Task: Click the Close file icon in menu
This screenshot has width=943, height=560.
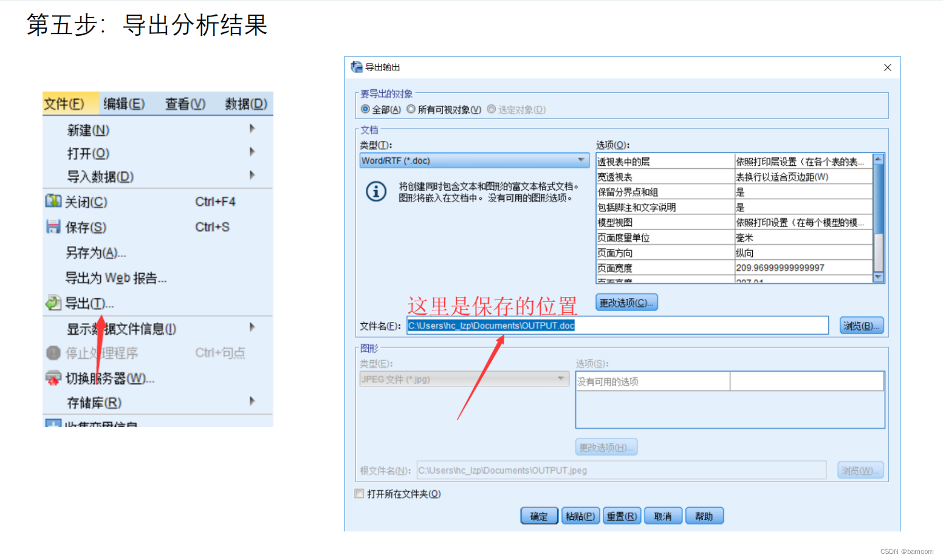Action: (x=53, y=200)
